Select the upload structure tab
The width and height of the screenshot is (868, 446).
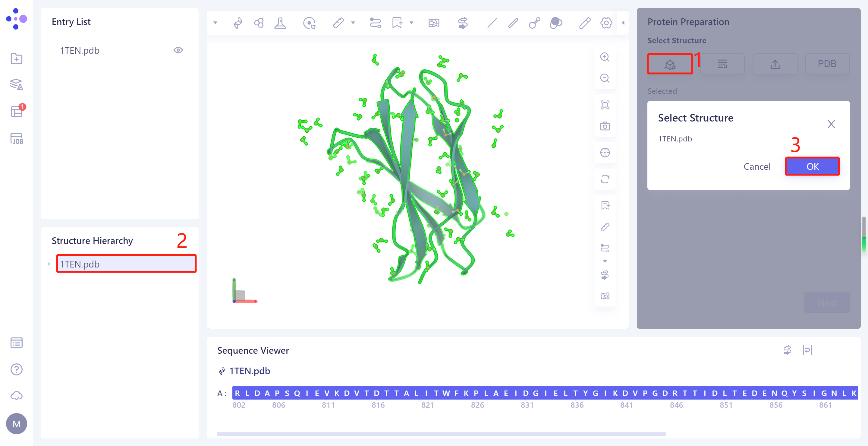point(775,64)
